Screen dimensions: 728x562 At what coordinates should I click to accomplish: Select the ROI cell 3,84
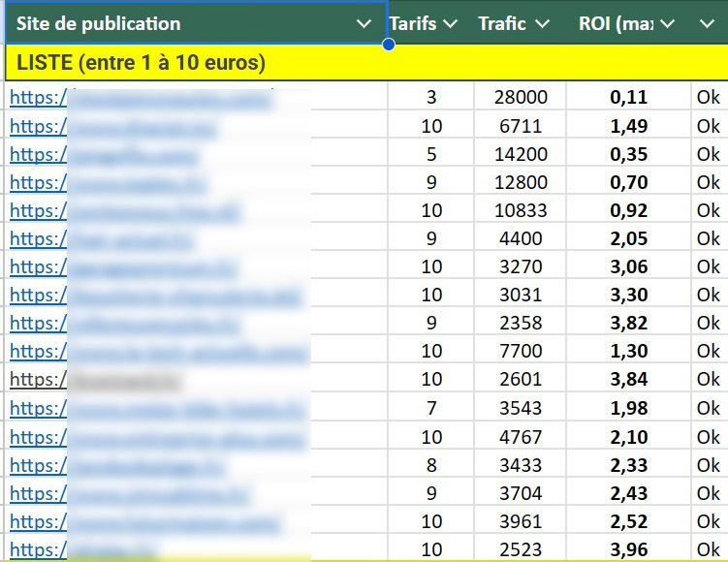[x=629, y=379]
